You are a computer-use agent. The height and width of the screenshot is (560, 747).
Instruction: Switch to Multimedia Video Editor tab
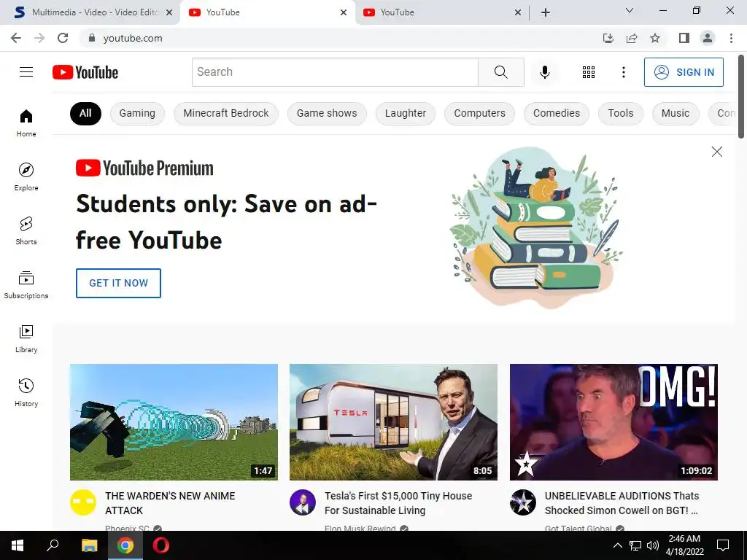pyautogui.click(x=90, y=12)
